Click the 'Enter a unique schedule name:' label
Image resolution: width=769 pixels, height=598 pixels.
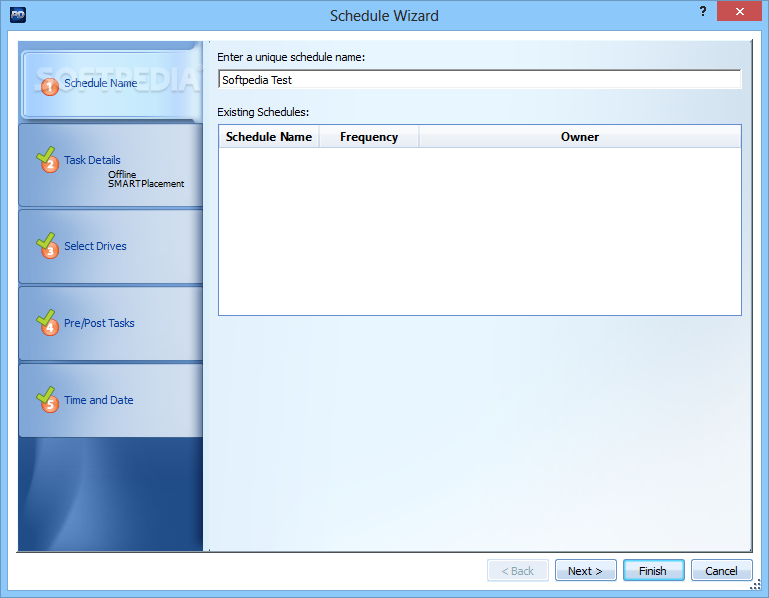pos(291,57)
